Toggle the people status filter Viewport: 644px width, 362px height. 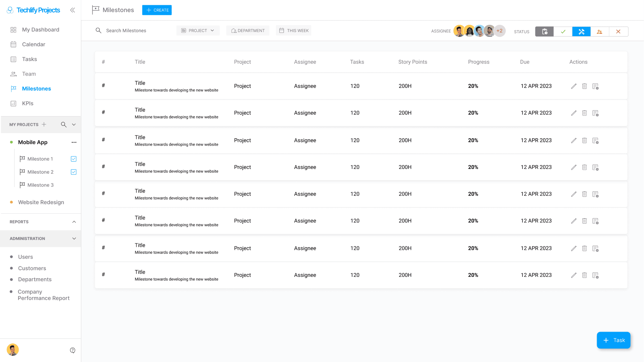[600, 31]
